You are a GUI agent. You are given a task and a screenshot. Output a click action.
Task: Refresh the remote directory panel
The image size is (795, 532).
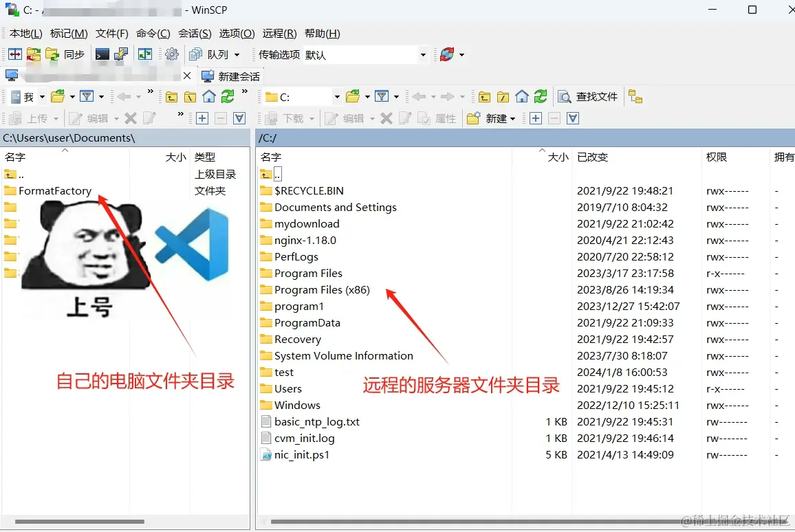click(x=541, y=96)
